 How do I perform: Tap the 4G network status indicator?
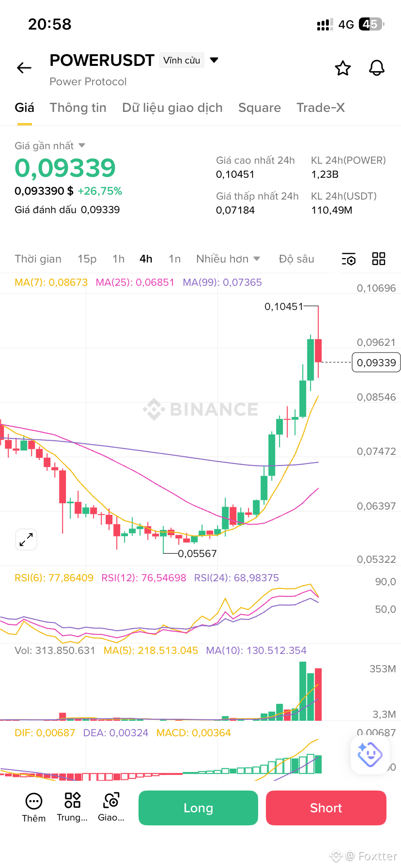click(x=346, y=24)
